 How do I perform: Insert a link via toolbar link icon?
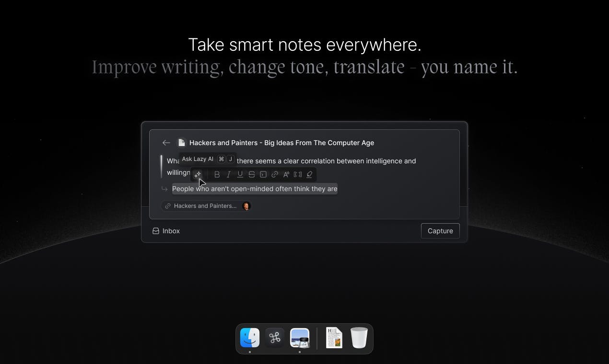point(274,175)
